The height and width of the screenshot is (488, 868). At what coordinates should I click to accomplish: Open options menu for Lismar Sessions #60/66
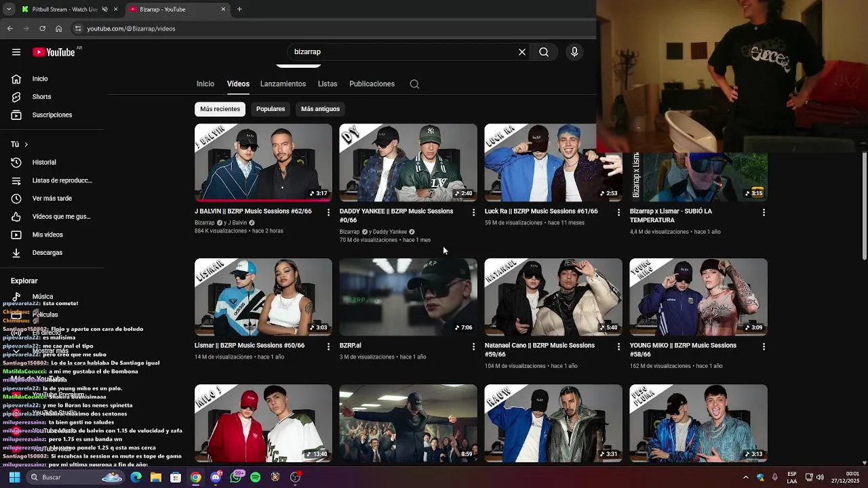[x=329, y=346]
